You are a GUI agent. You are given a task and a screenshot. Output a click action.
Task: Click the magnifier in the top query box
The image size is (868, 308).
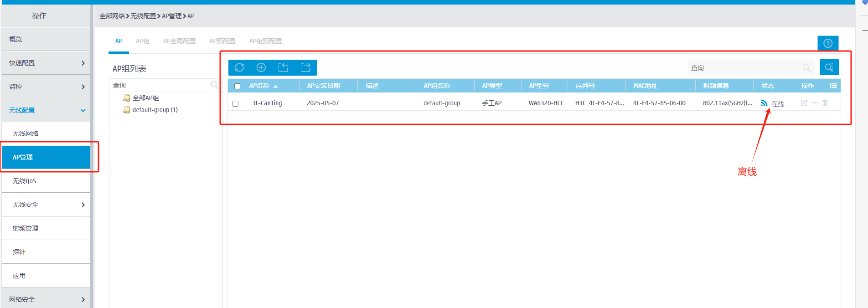click(x=806, y=68)
